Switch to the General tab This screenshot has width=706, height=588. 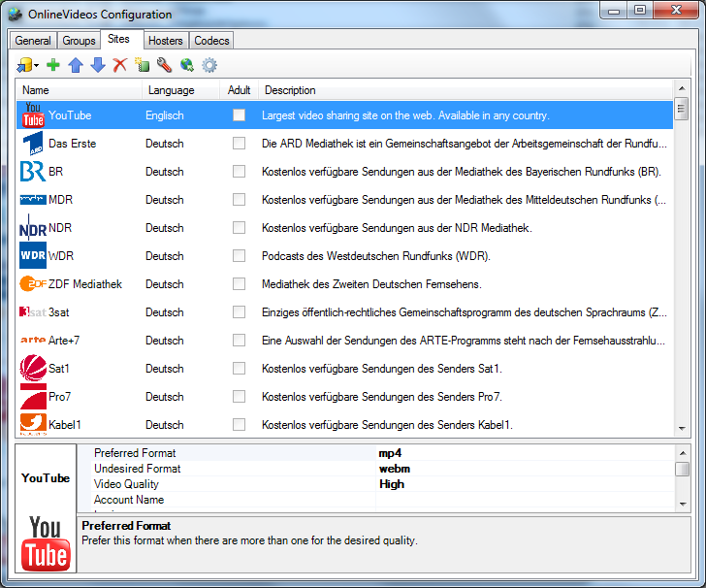[33, 41]
